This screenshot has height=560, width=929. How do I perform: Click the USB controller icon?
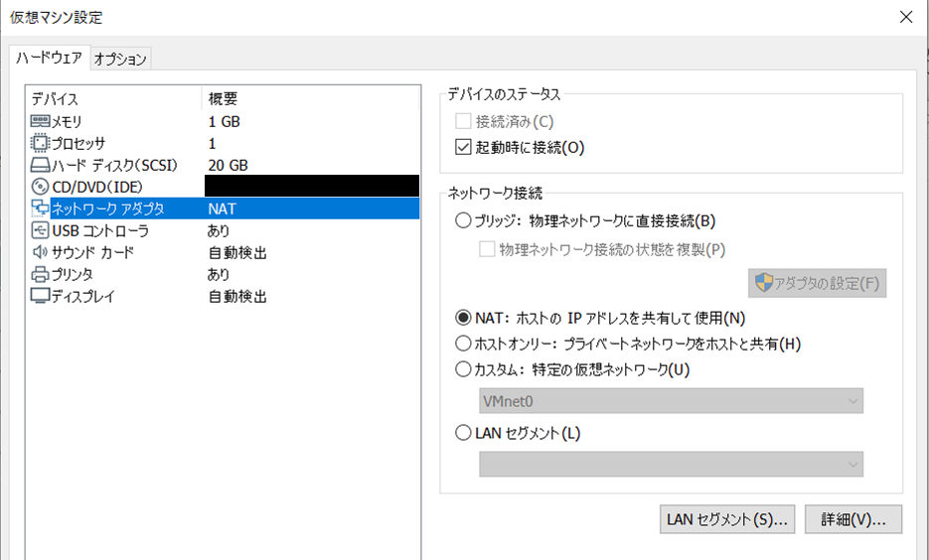(40, 230)
